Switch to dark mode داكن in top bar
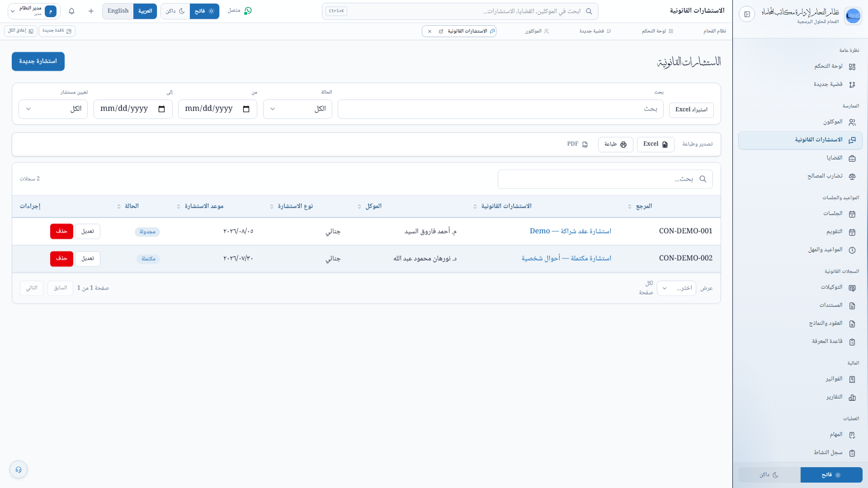 tap(175, 11)
